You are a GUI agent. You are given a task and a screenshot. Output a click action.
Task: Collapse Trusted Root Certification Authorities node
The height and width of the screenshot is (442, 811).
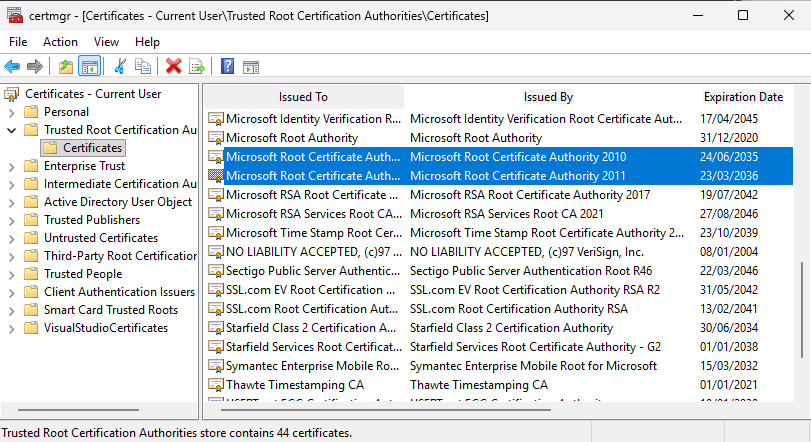[x=11, y=130]
